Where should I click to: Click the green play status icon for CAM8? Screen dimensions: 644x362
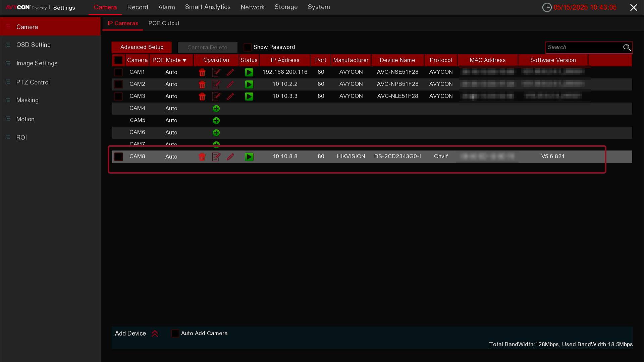249,157
